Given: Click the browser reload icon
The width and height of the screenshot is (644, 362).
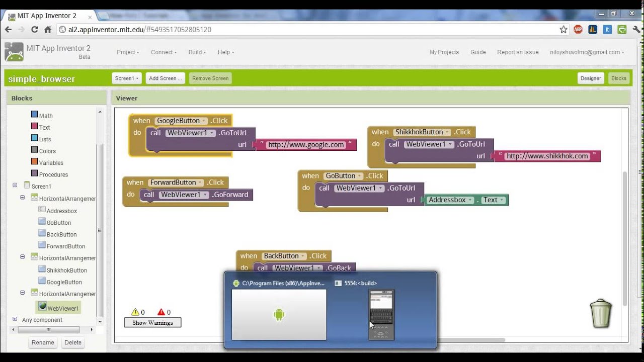Looking at the screenshot, I should [x=35, y=30].
